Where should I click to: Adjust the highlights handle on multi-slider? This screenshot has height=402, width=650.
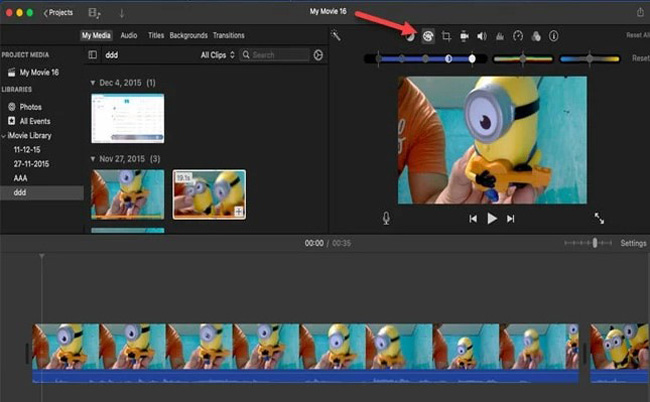click(x=472, y=59)
